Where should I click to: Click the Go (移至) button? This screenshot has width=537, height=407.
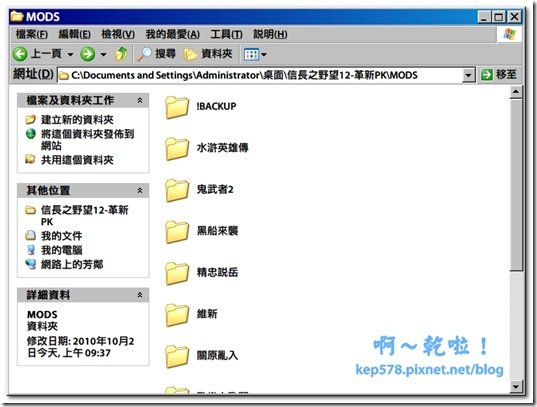pyautogui.click(x=499, y=74)
